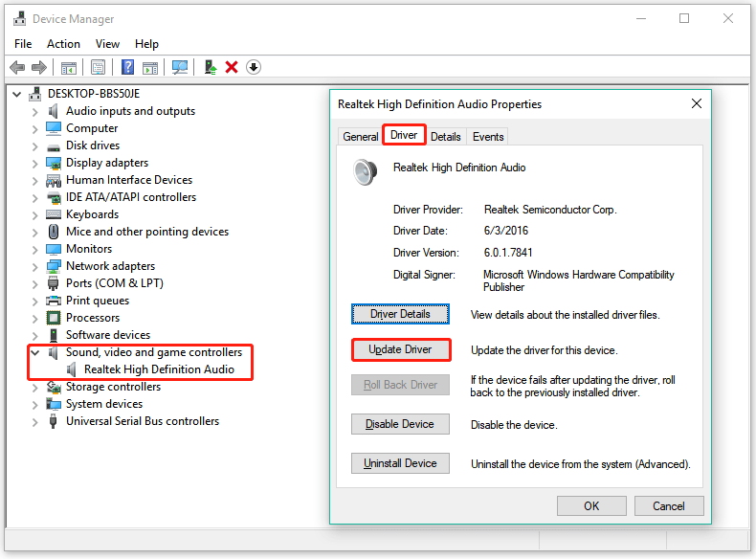Expand the System devices category
Viewport: 756px width, 559px height.
coord(34,405)
